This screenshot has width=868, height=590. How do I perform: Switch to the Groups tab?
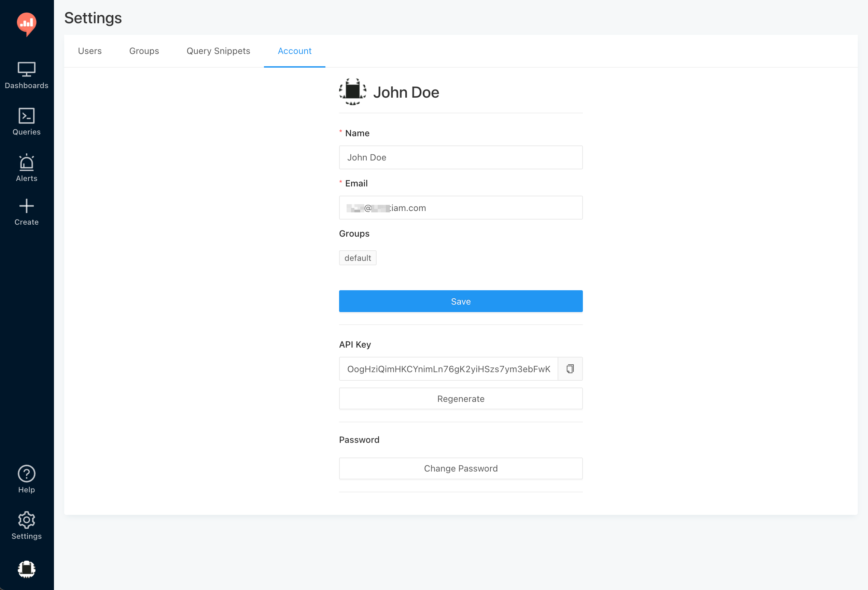point(144,51)
